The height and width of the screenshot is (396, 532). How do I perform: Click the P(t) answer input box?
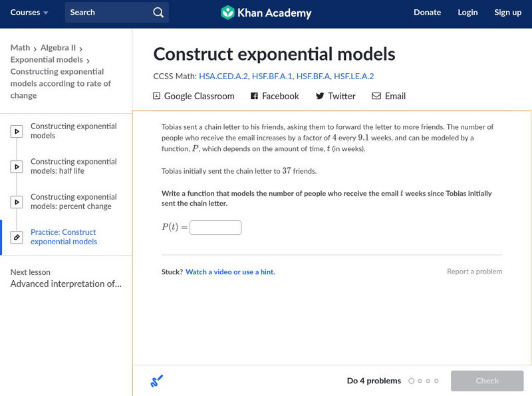[x=215, y=228]
